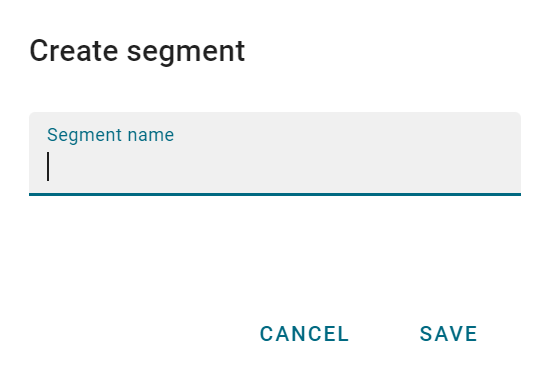Focus the Segment name text box

275,154
